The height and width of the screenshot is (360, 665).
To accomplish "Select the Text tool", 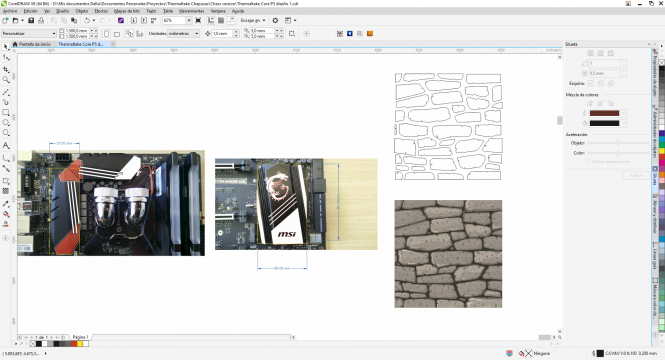I will 6,145.
